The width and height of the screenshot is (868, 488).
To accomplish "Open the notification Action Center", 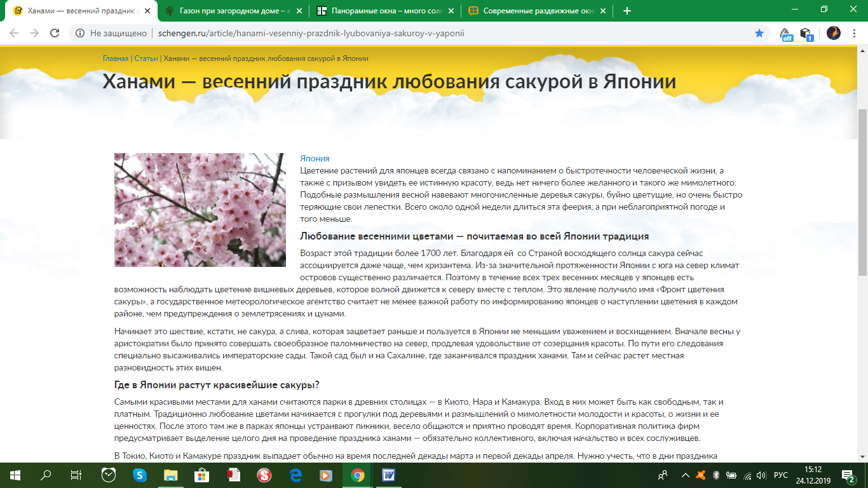I will (850, 475).
